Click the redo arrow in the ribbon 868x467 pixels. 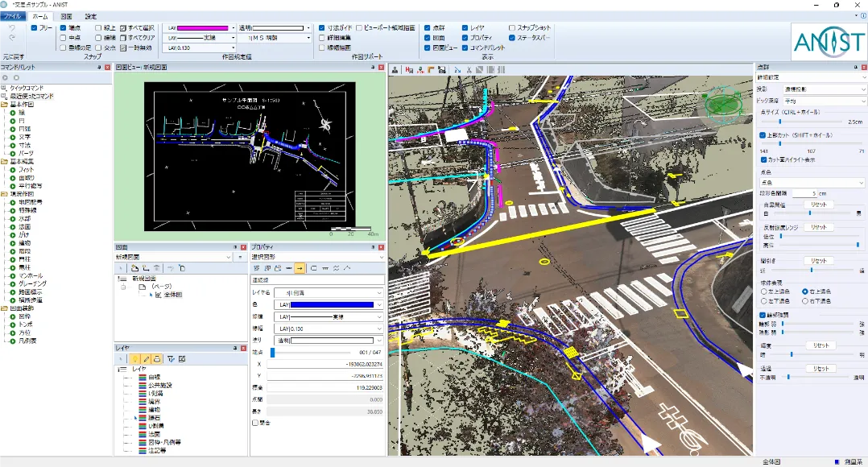[x=12, y=38]
